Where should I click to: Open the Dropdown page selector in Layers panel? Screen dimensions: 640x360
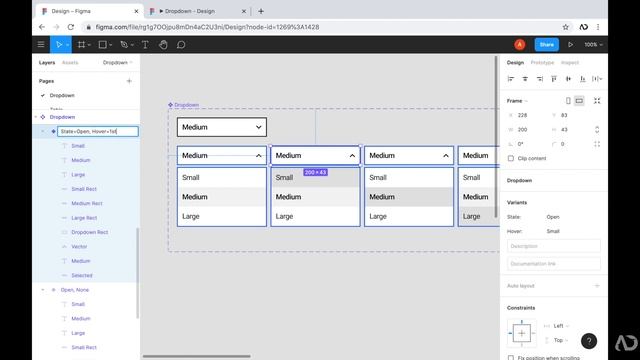coord(118,62)
